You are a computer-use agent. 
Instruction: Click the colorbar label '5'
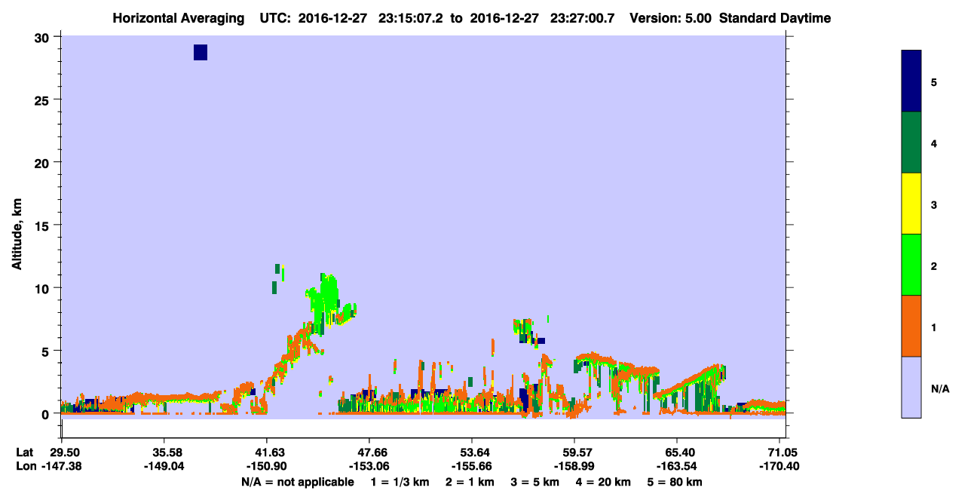click(934, 81)
